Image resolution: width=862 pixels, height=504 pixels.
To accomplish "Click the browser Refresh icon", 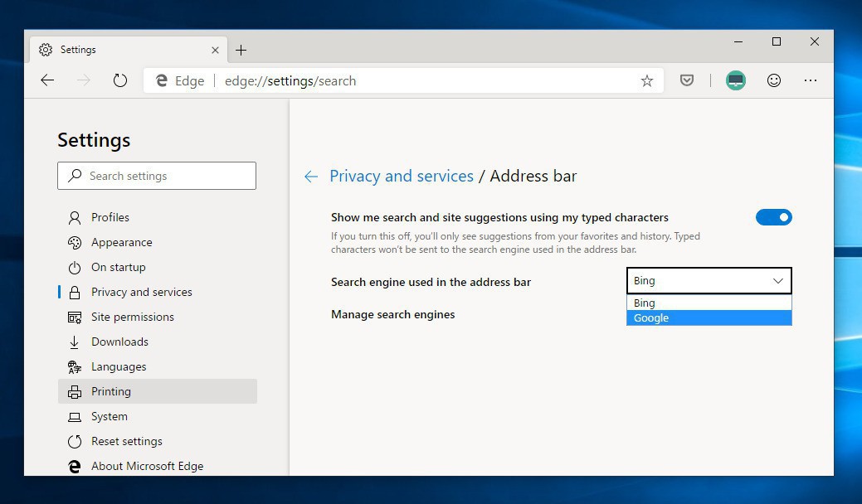I will pos(120,80).
